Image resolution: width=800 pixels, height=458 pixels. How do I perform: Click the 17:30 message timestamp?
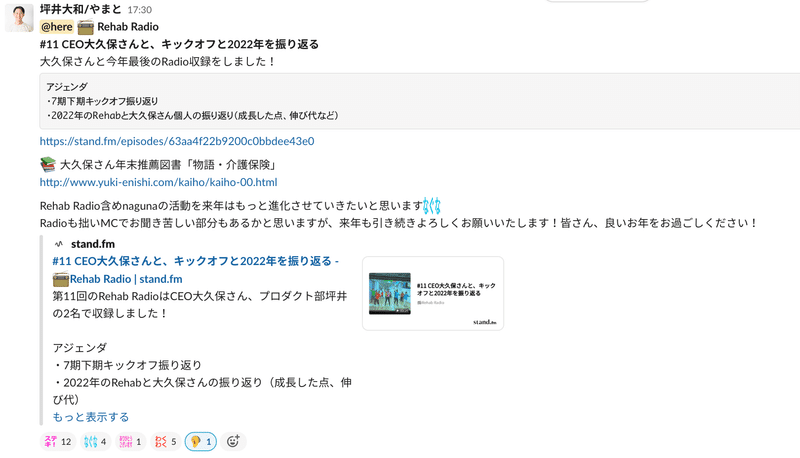(139, 10)
